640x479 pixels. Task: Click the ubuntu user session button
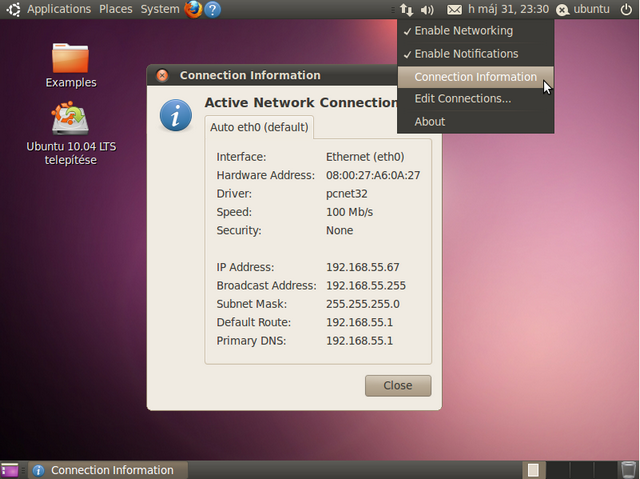coord(583,9)
